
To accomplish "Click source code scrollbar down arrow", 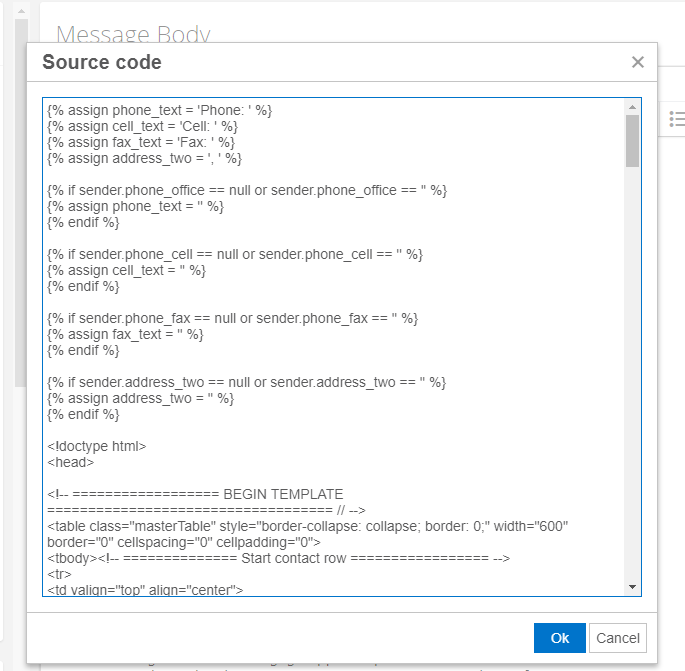I will tap(632, 587).
